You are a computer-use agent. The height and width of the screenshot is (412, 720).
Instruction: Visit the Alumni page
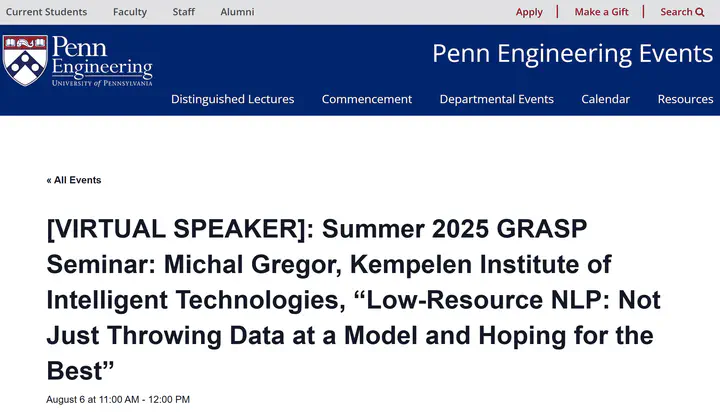[237, 12]
